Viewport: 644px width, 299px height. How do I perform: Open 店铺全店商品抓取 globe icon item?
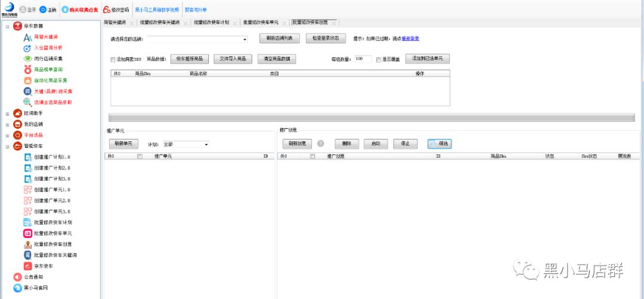[x=27, y=102]
